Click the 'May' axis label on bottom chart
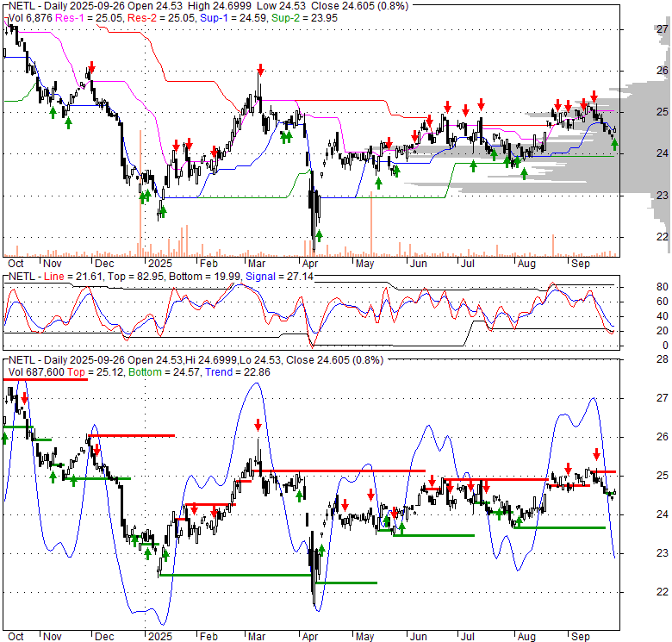Screen dimensions: 672x642 point(364,637)
